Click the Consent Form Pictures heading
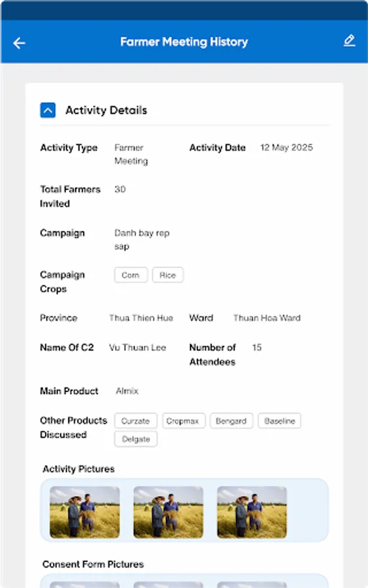 coord(93,564)
